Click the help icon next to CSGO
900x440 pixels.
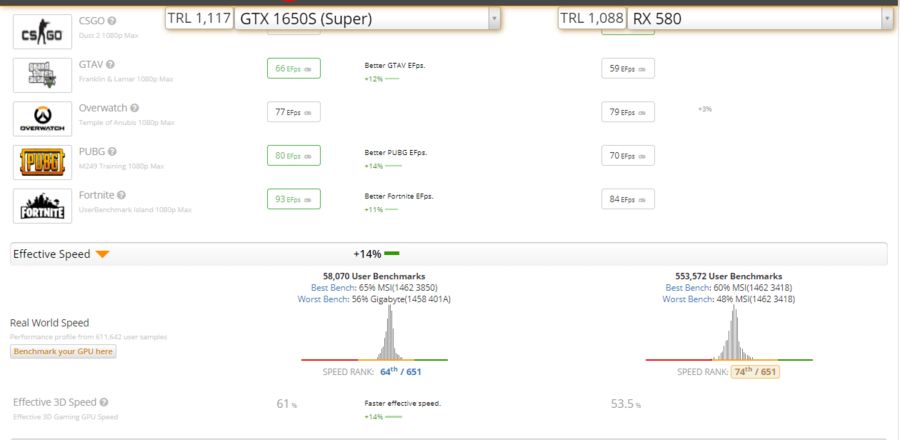click(x=112, y=21)
